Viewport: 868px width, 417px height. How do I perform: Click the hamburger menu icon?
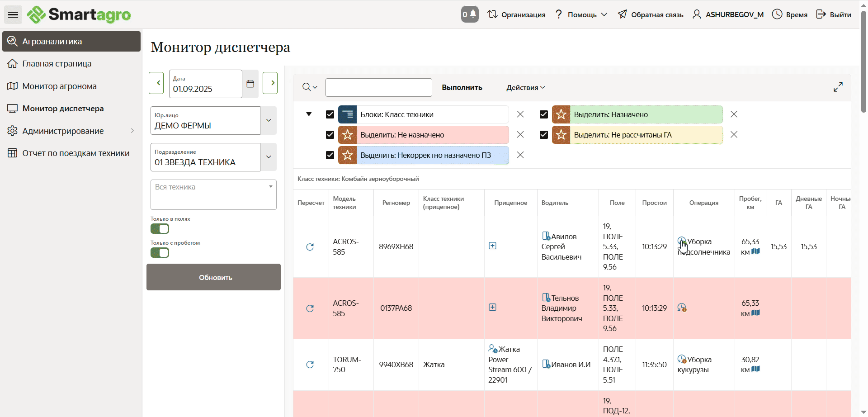pos(13,14)
